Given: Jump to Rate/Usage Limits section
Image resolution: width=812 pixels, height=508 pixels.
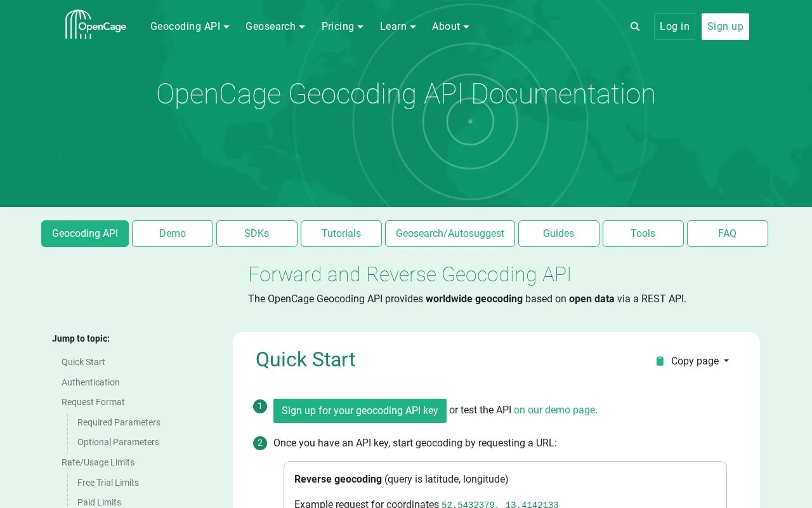Looking at the screenshot, I should click(x=98, y=462).
